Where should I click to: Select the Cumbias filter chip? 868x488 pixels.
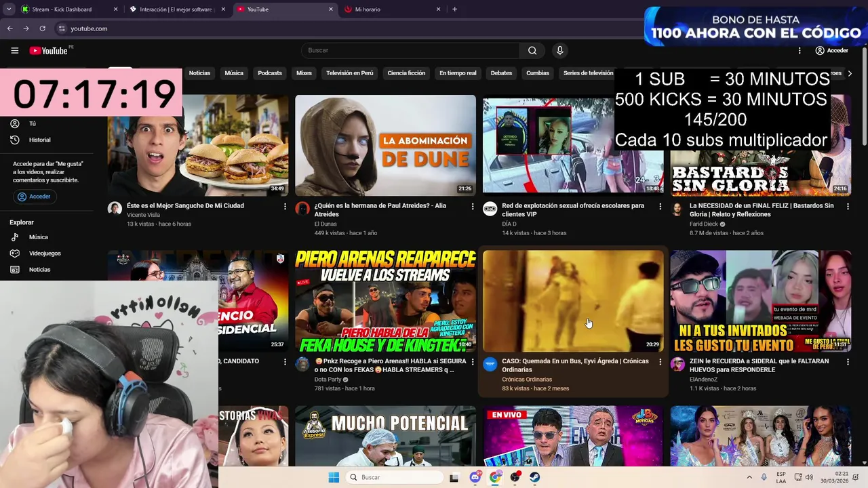point(538,73)
